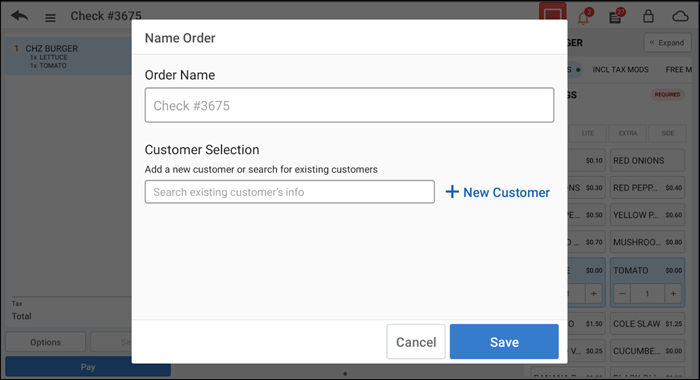Switch to INCL TAX MODS tab
Screen dimensions: 700x380
pos(620,70)
